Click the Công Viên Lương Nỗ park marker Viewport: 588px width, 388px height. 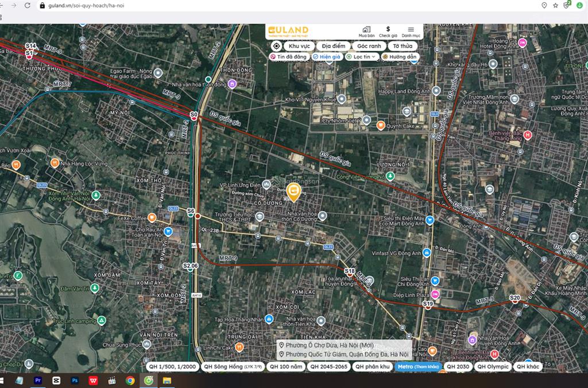click(390, 176)
